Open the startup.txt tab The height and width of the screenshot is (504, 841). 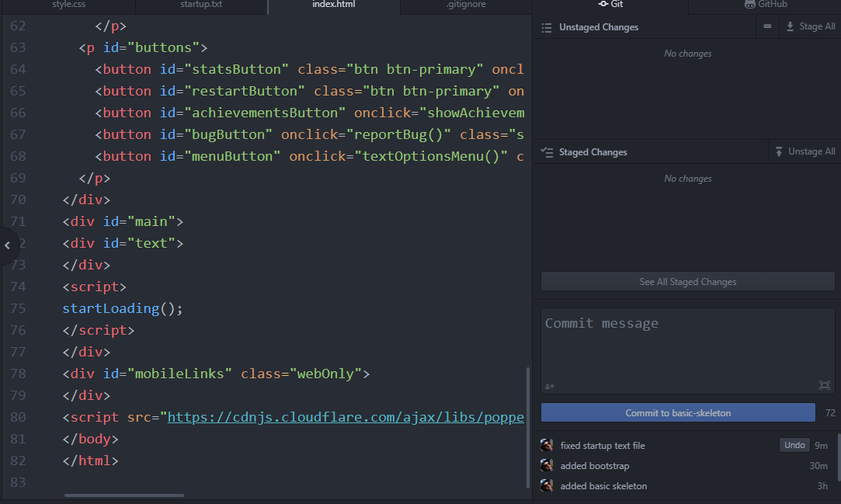pos(201,5)
